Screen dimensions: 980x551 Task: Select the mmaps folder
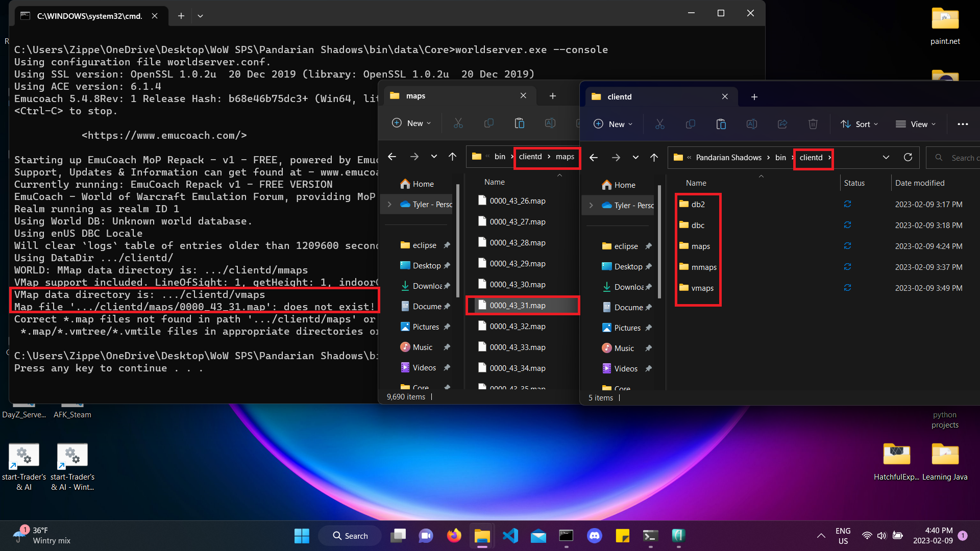coord(698,267)
